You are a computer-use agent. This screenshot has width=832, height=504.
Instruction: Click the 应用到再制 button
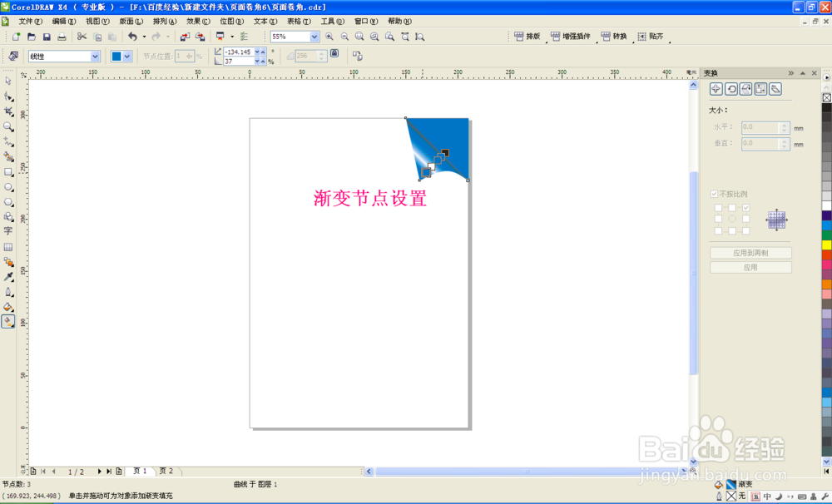click(750, 253)
